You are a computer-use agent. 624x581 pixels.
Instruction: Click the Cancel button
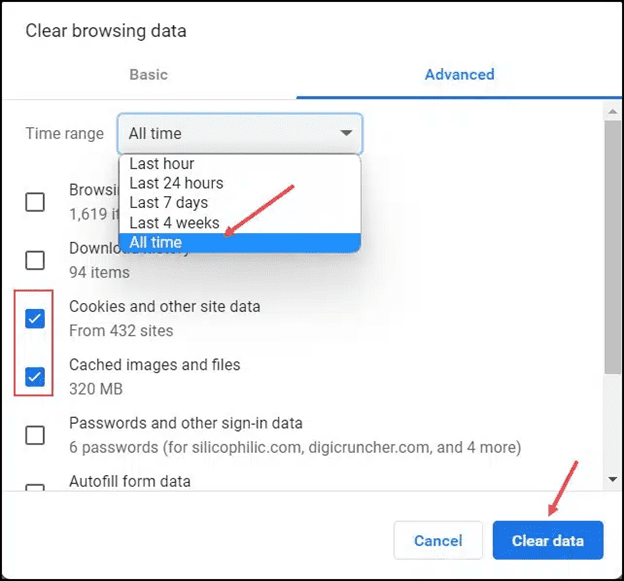pos(438,541)
